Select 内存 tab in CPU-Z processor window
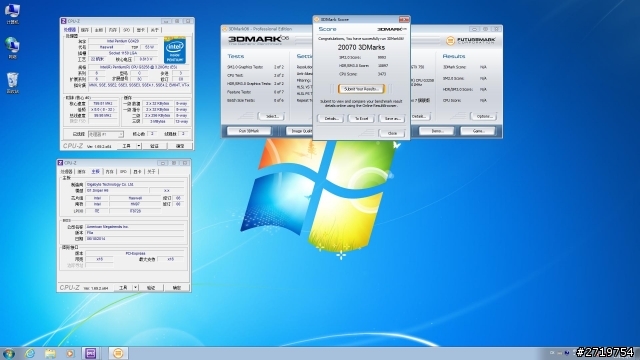Viewport: 640px width, 360px height. (x=113, y=30)
